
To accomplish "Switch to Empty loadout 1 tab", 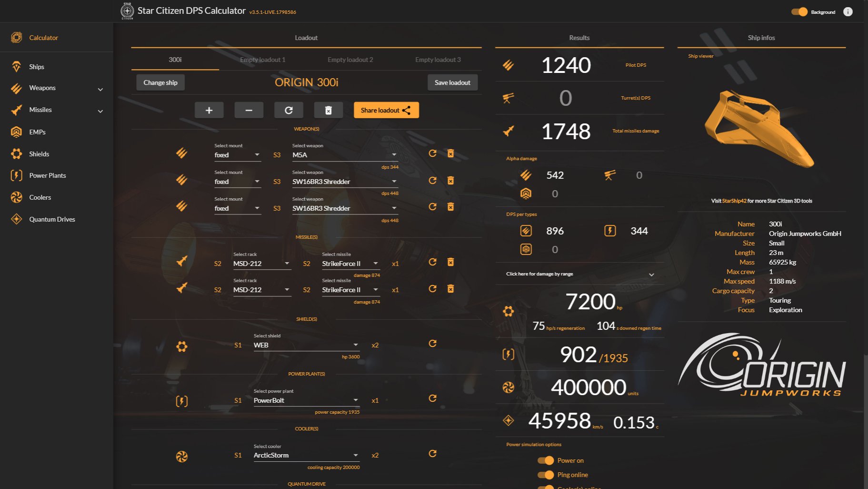I will pyautogui.click(x=262, y=60).
